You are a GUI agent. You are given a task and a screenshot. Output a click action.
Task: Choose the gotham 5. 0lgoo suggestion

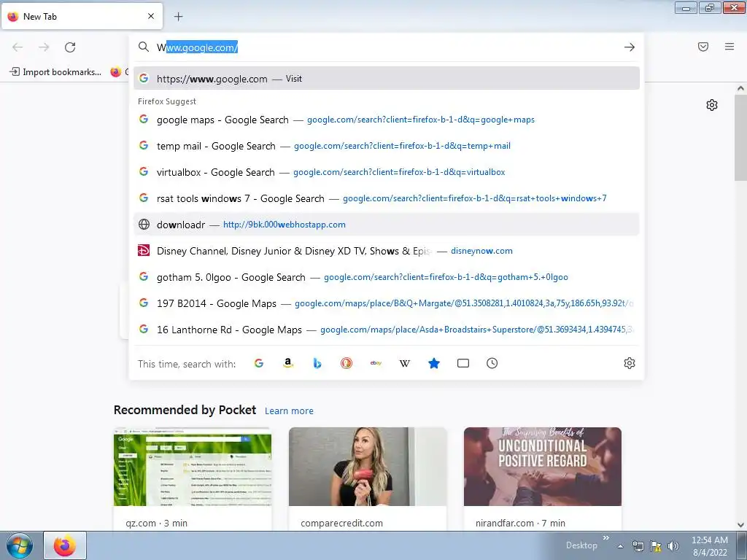(387, 276)
